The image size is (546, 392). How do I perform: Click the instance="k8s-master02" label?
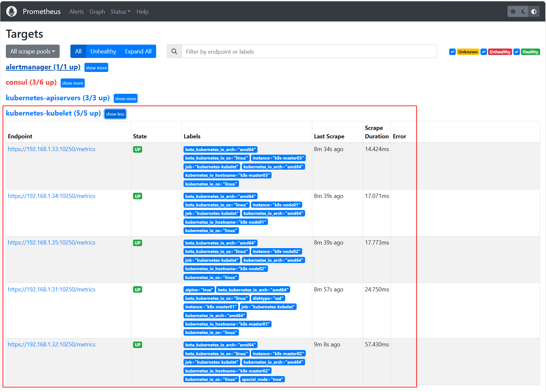coord(278,354)
